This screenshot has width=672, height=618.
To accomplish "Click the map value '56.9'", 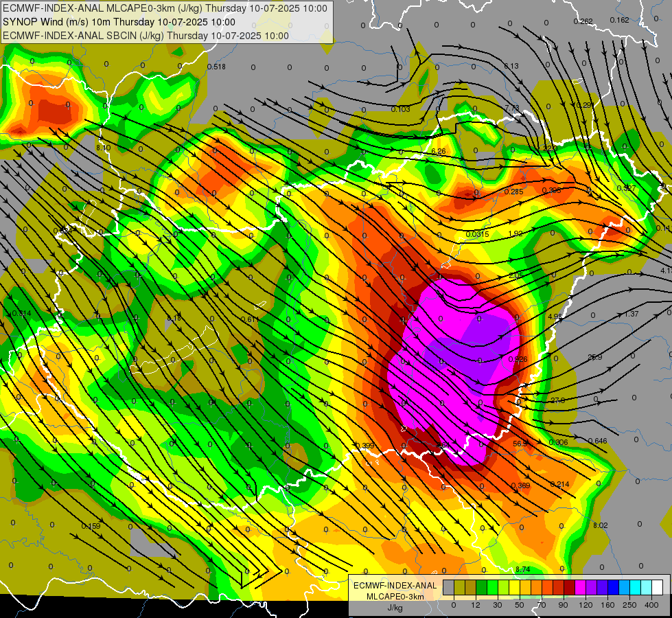I will [x=520, y=444].
